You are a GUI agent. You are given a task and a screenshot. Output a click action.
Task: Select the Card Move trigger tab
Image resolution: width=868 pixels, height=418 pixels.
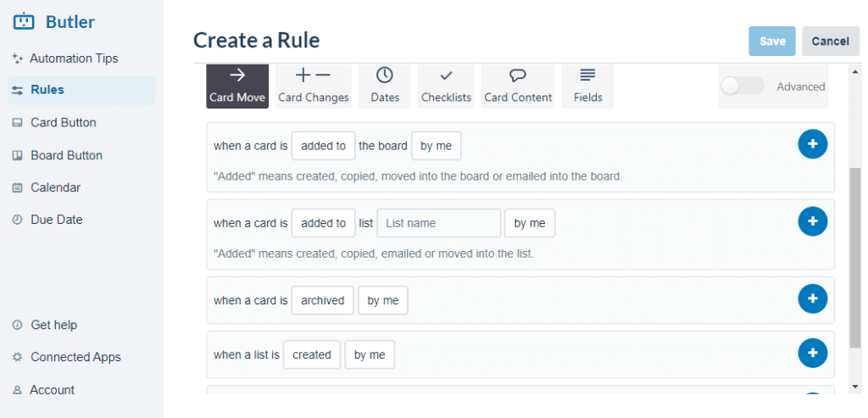(237, 86)
